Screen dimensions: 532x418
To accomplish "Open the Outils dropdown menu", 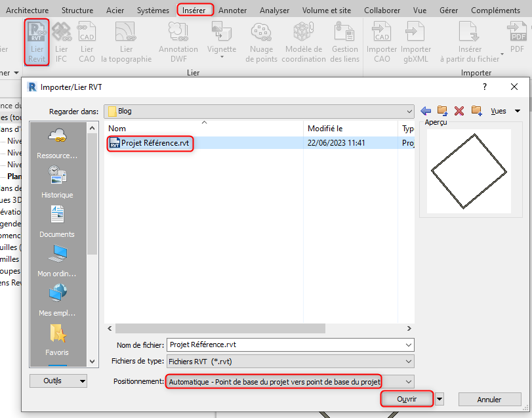I will point(58,381).
